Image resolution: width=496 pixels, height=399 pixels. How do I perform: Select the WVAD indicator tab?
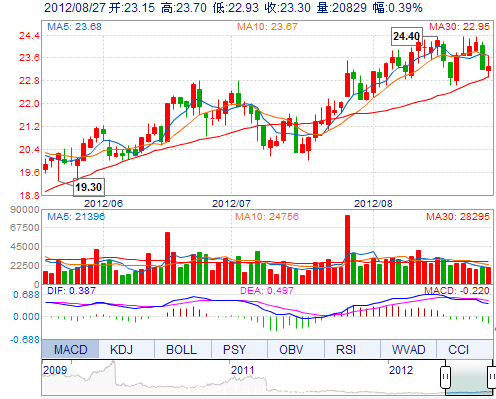tap(408, 349)
